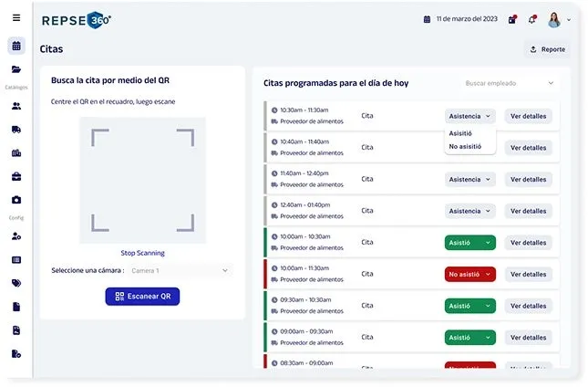The height and width of the screenshot is (387, 588).
Task: Click the Escanear QR button
Action: (x=142, y=296)
